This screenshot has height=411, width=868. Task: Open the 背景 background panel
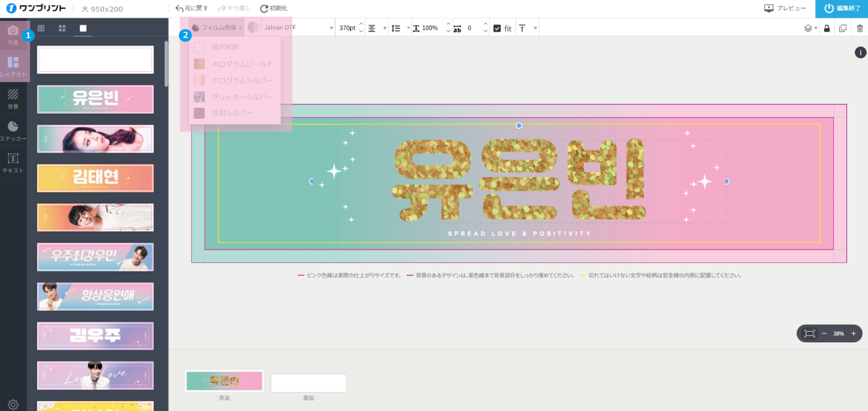(13, 98)
